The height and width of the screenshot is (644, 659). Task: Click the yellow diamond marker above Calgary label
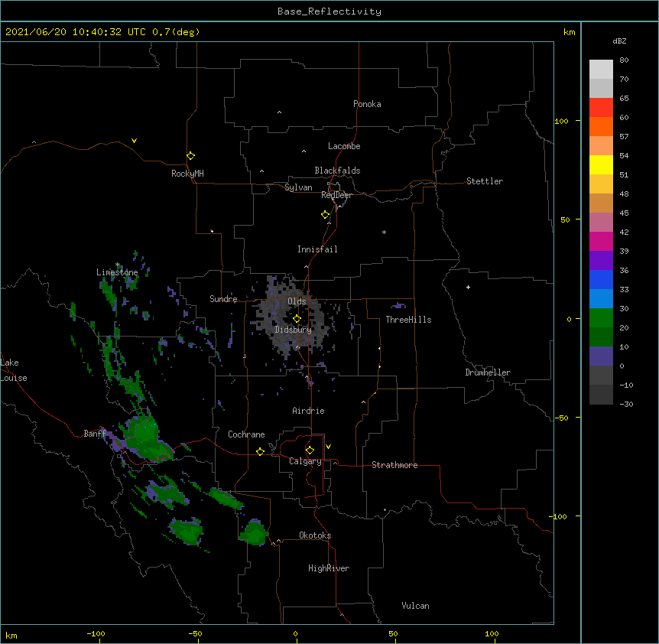[310, 450]
